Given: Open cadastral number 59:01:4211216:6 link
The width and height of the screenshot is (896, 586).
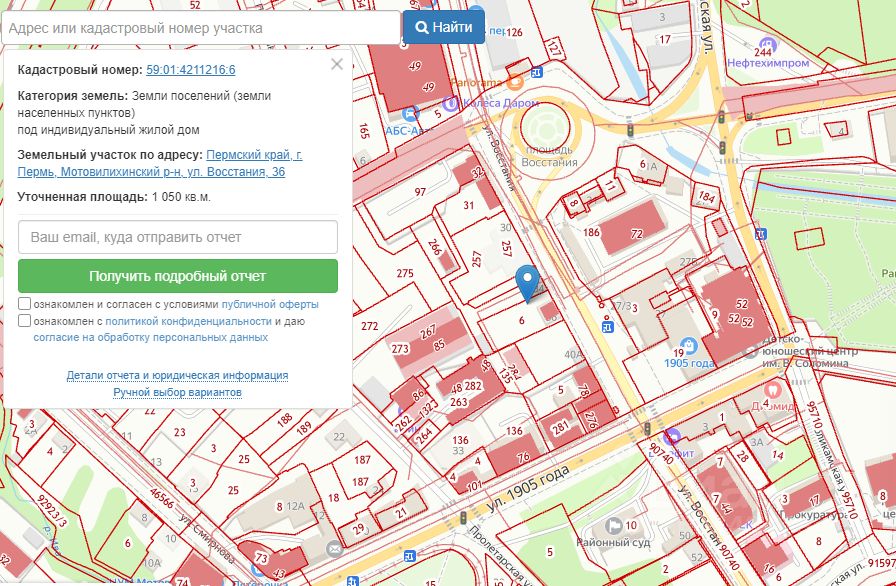Looking at the screenshot, I should (x=191, y=69).
